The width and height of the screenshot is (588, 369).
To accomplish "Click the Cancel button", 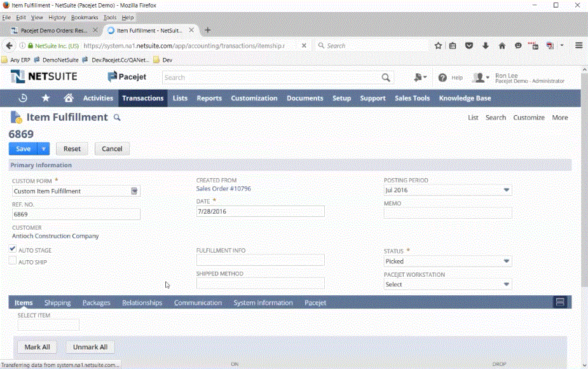I will pos(112,149).
